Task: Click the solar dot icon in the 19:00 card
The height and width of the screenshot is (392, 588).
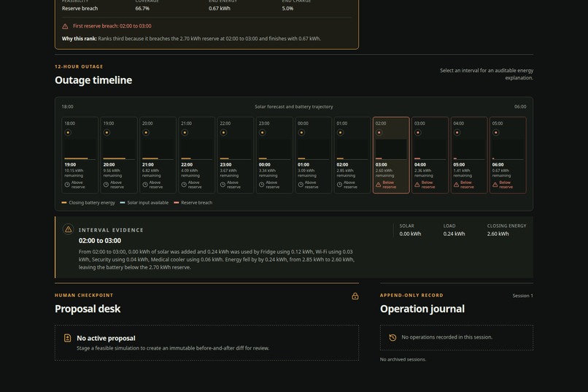Action: (x=107, y=132)
